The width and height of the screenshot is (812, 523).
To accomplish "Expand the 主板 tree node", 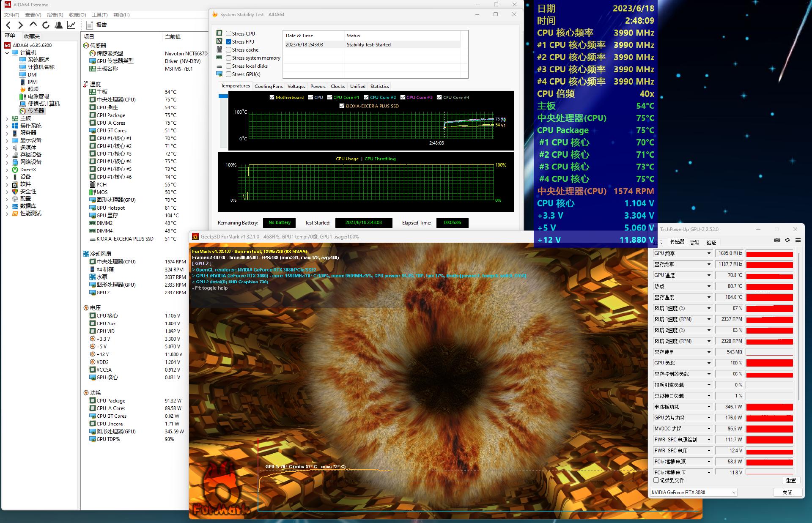I will coord(7,118).
